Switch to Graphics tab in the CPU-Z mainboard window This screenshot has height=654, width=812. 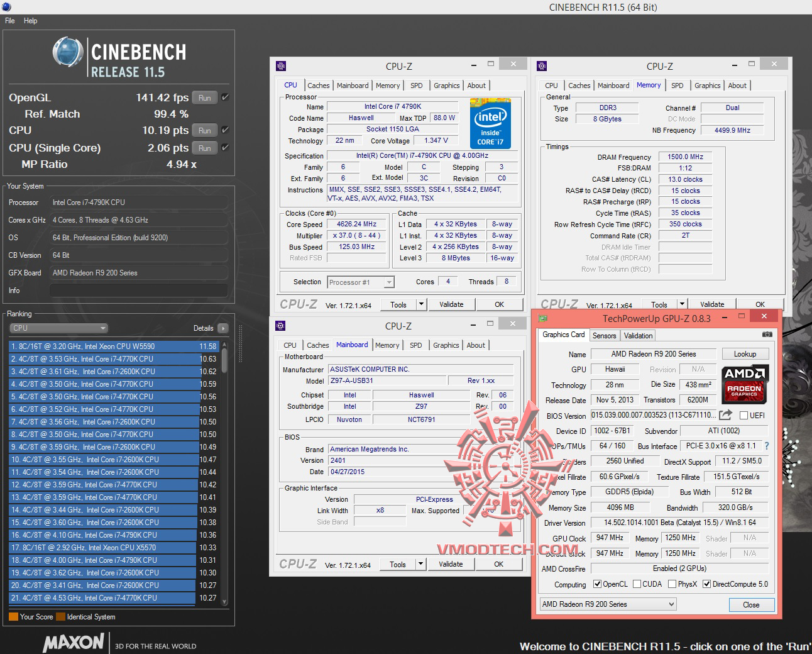[x=446, y=345]
